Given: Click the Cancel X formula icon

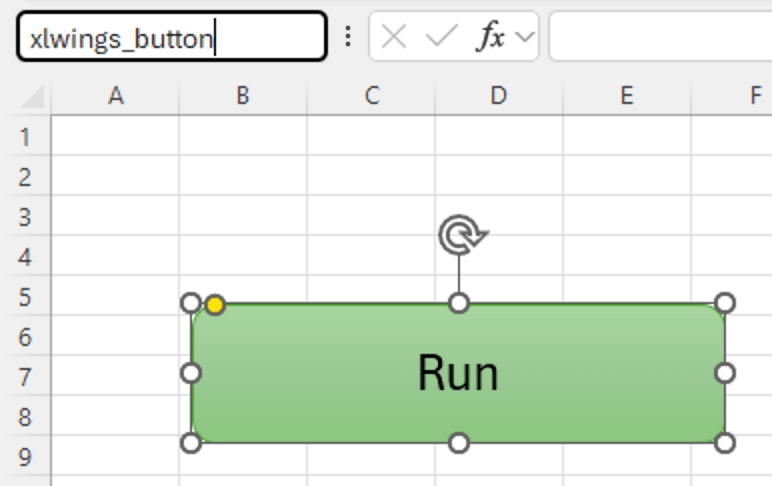Looking at the screenshot, I should coord(395,38).
